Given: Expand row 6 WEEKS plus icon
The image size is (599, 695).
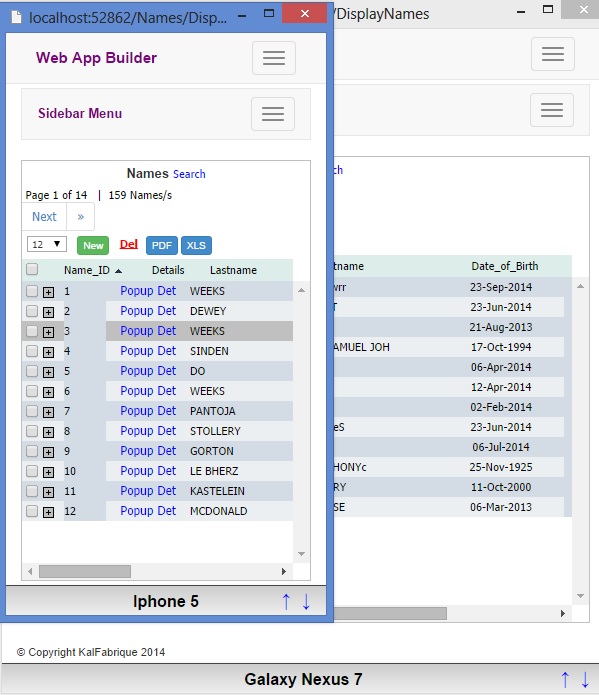Looking at the screenshot, I should 48,392.
